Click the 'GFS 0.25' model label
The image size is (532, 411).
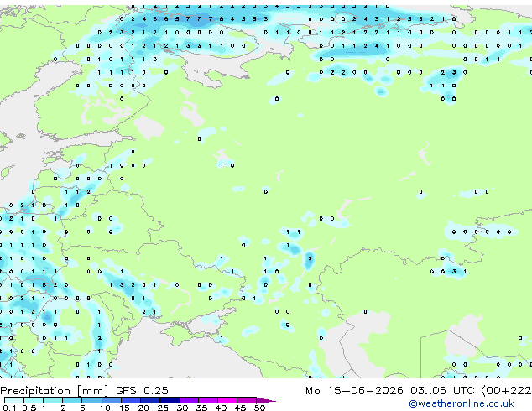[142, 391]
